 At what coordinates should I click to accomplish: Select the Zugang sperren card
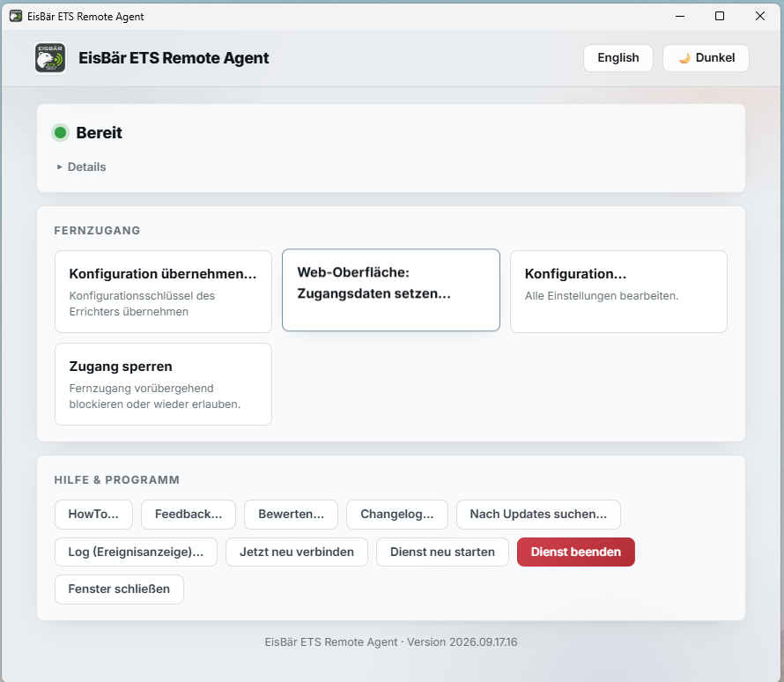coord(163,384)
